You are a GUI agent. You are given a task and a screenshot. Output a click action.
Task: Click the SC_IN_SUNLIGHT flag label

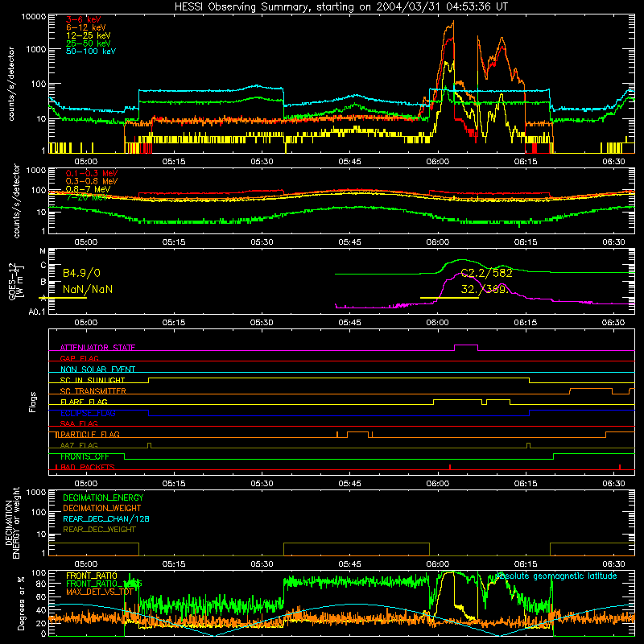pyautogui.click(x=93, y=380)
